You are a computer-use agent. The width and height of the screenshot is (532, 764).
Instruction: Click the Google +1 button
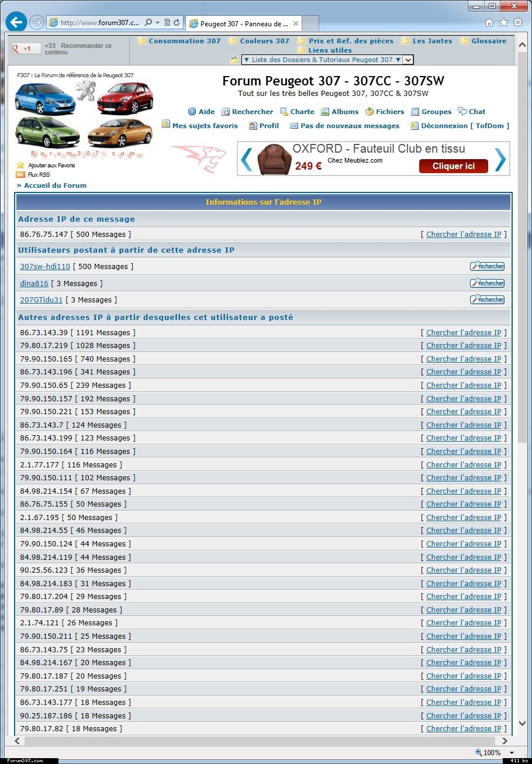pyautogui.click(x=27, y=49)
